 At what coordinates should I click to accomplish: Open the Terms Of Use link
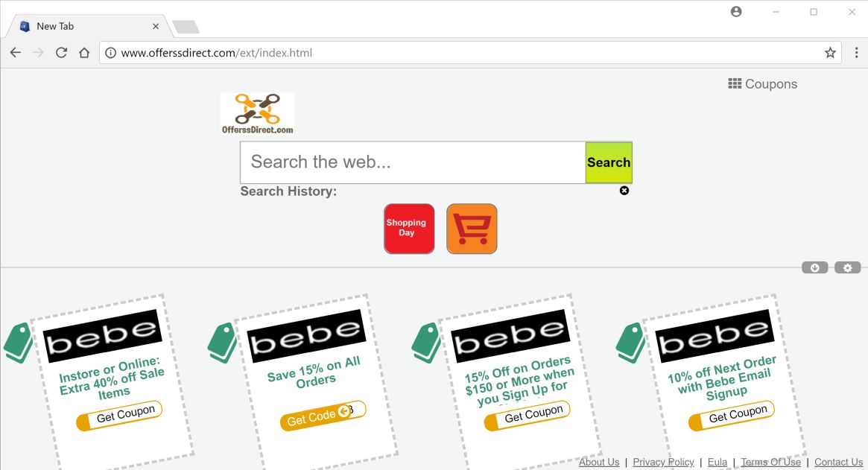click(x=770, y=462)
